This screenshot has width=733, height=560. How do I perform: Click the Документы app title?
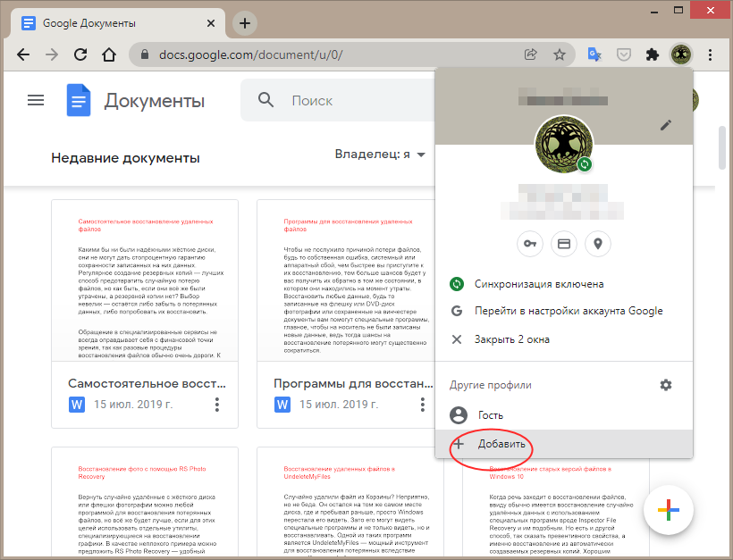[x=155, y=100]
